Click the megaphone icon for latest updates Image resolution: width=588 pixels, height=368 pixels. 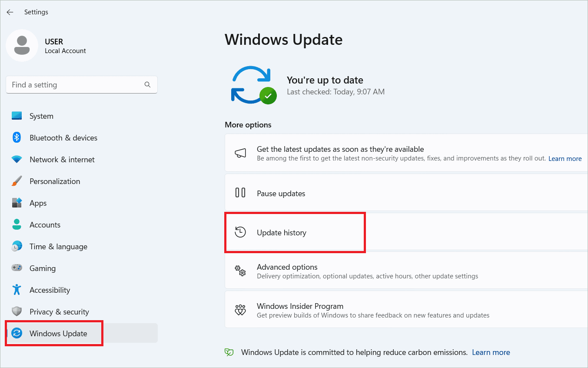[x=240, y=153]
